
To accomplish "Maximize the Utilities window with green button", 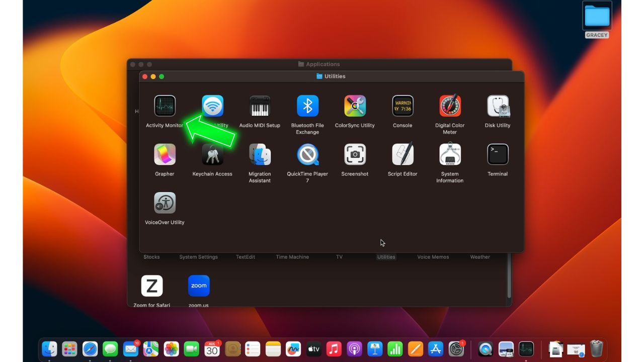I will coord(162,76).
